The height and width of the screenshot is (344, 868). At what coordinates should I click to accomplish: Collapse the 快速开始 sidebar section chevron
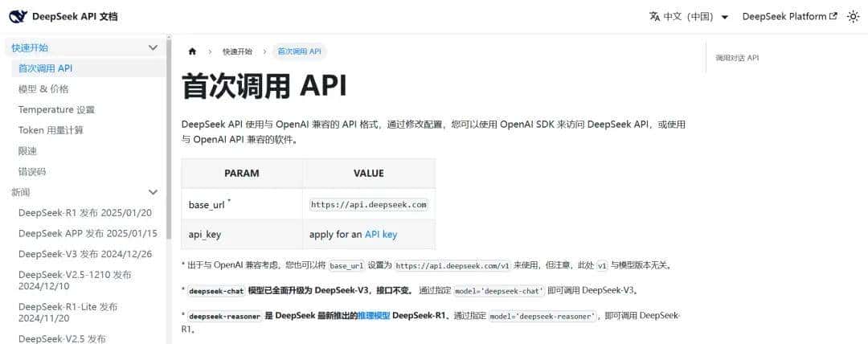[x=153, y=47]
